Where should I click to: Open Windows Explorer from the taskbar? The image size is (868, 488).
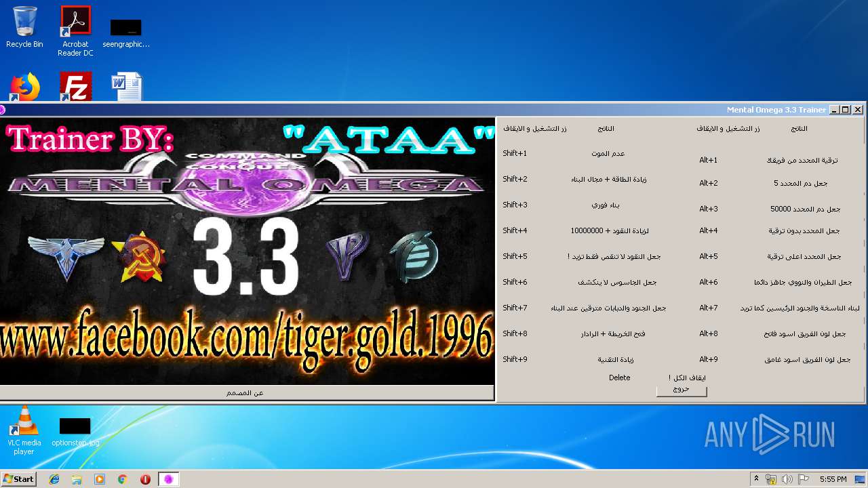[77, 479]
